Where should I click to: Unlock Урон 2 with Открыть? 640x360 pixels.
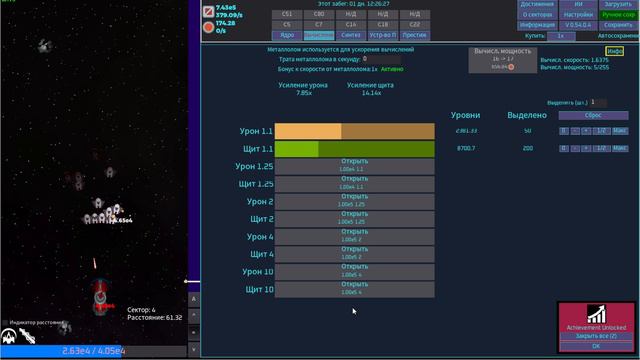(354, 202)
